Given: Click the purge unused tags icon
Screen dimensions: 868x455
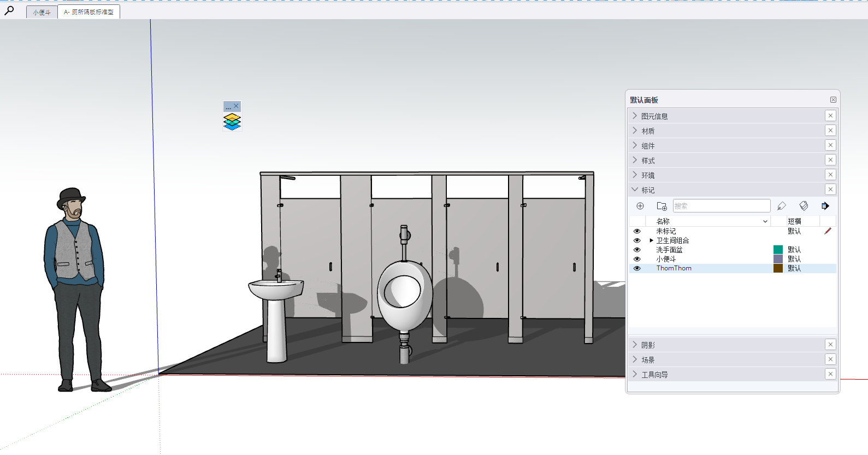Looking at the screenshot, I should tap(804, 206).
